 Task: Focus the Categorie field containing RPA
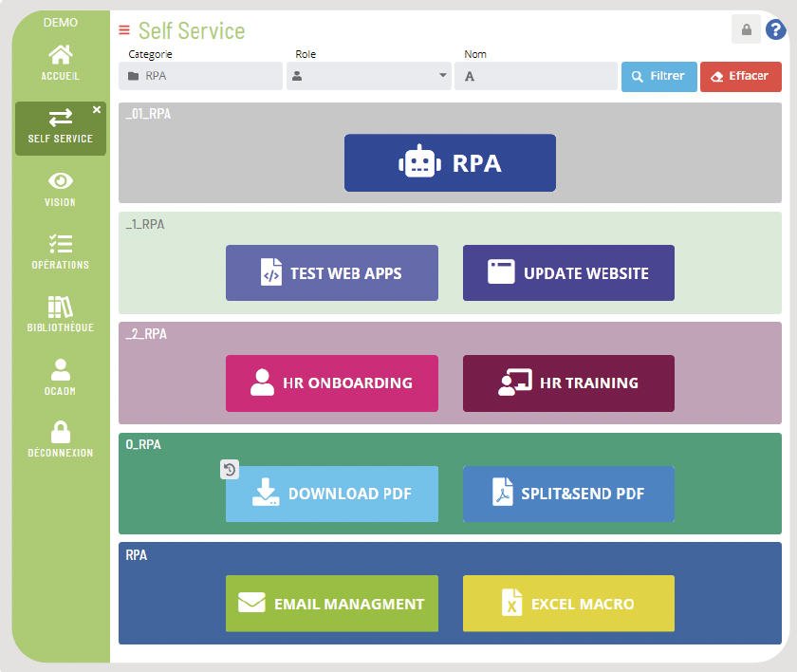click(x=201, y=76)
